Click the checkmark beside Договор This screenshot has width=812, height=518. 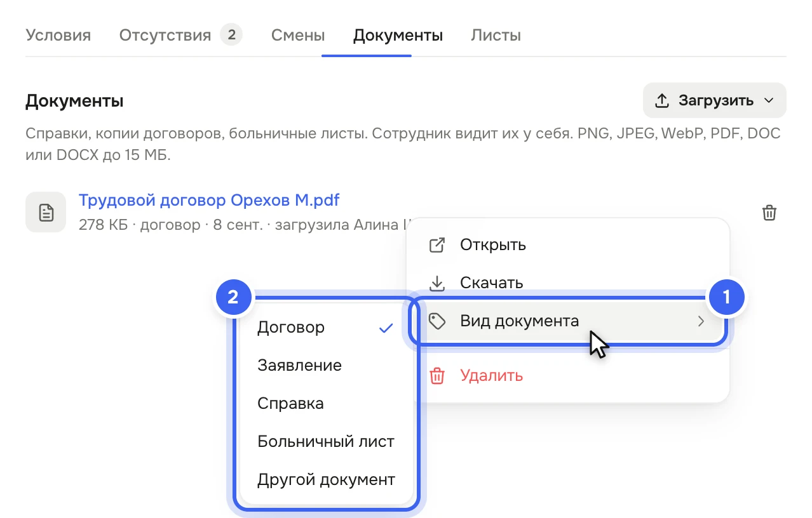[386, 328]
